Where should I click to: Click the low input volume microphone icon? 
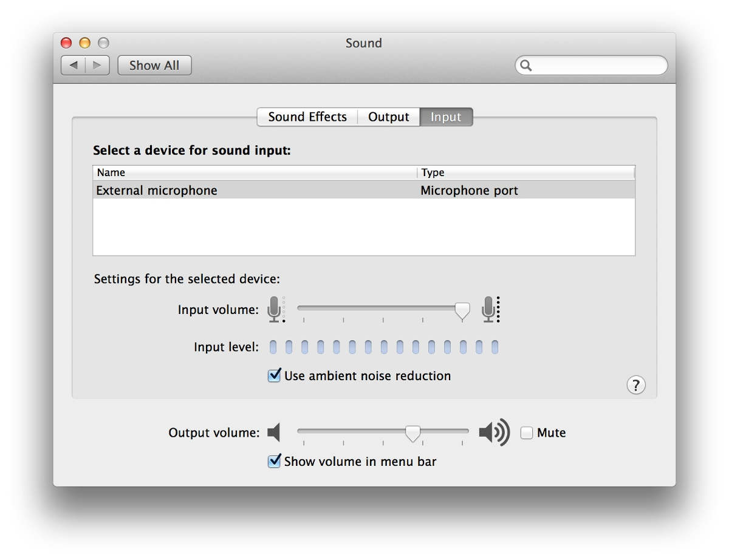coord(275,309)
